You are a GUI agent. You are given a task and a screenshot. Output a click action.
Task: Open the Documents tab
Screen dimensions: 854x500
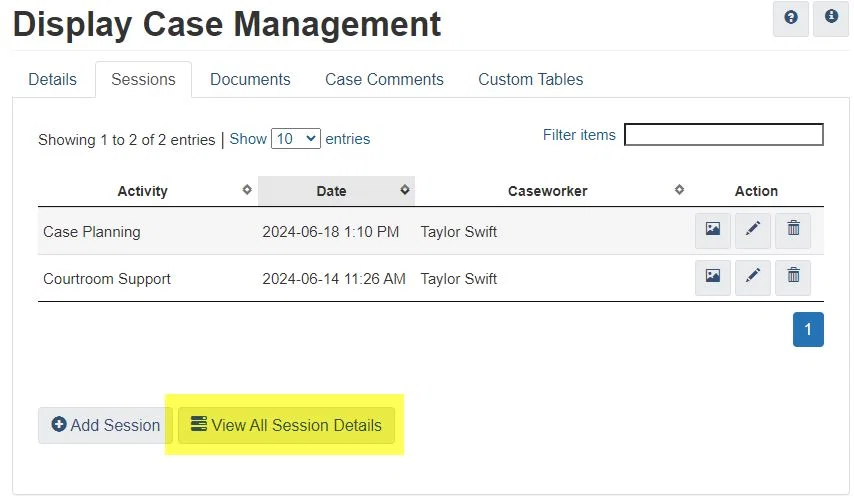point(250,79)
